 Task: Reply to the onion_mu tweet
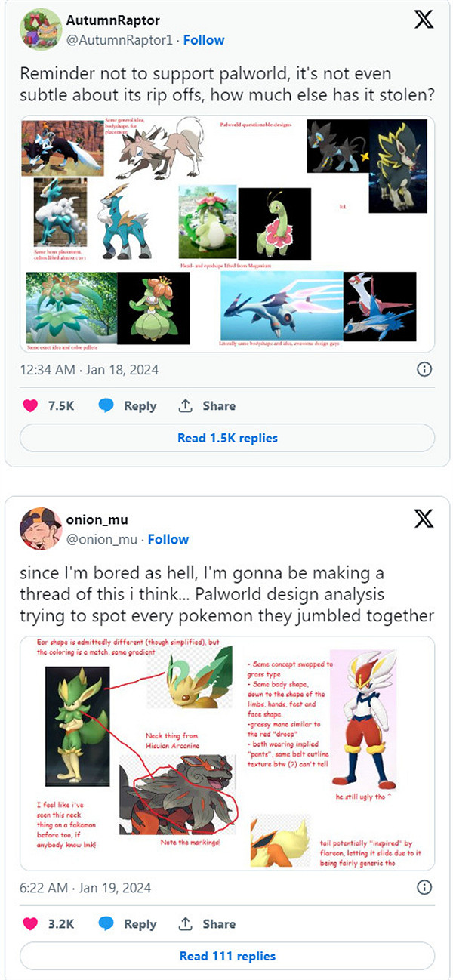coord(128,923)
